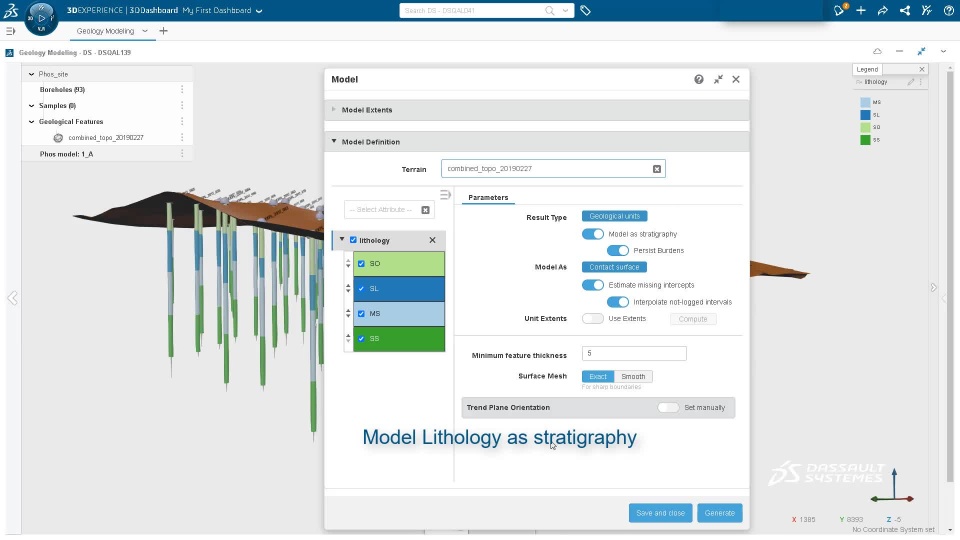Screen dimensions: 960x540
Task: Click Save and close button
Action: pyautogui.click(x=660, y=513)
